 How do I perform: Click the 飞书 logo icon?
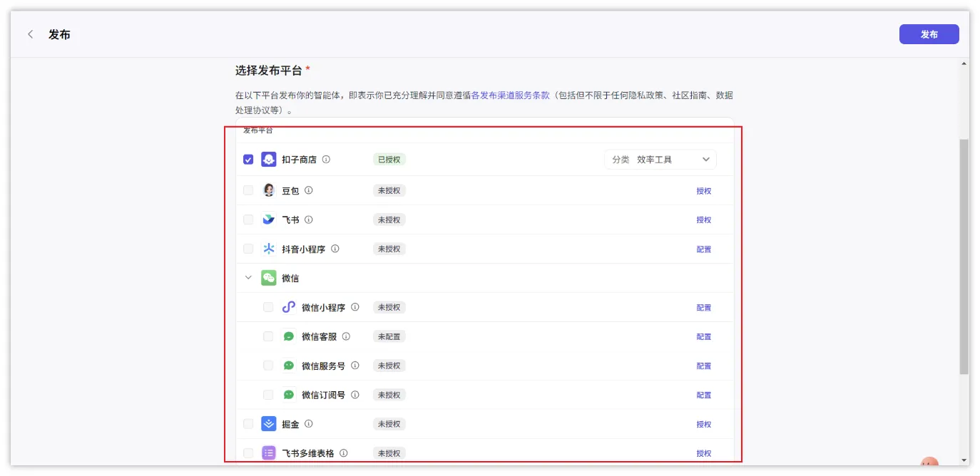268,219
